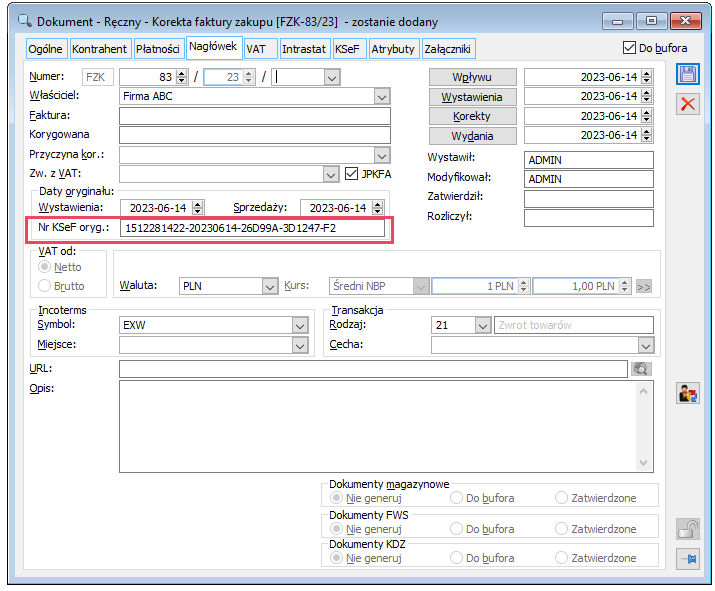This screenshot has width=715, height=591.
Task: Click the pin window icon
Action: pyautogui.click(x=687, y=558)
